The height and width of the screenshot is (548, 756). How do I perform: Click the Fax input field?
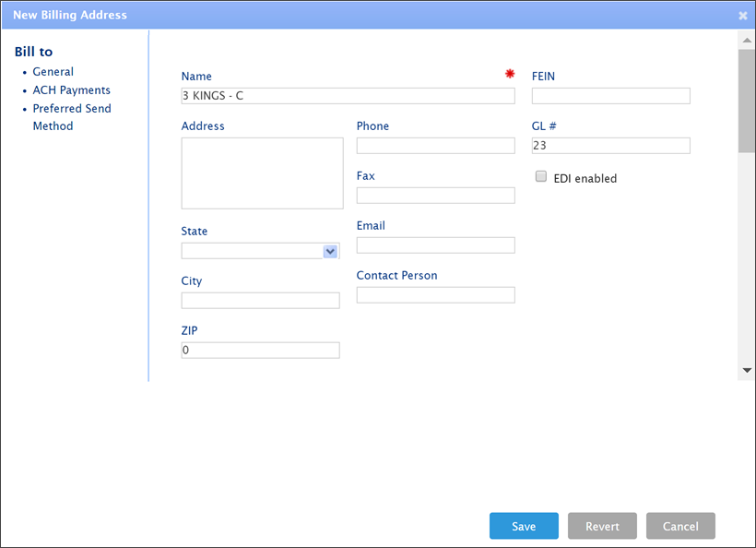[x=435, y=196]
